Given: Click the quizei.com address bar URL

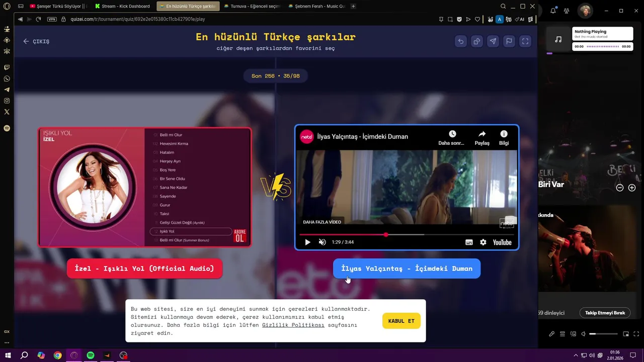Looking at the screenshot, I should coord(138,19).
